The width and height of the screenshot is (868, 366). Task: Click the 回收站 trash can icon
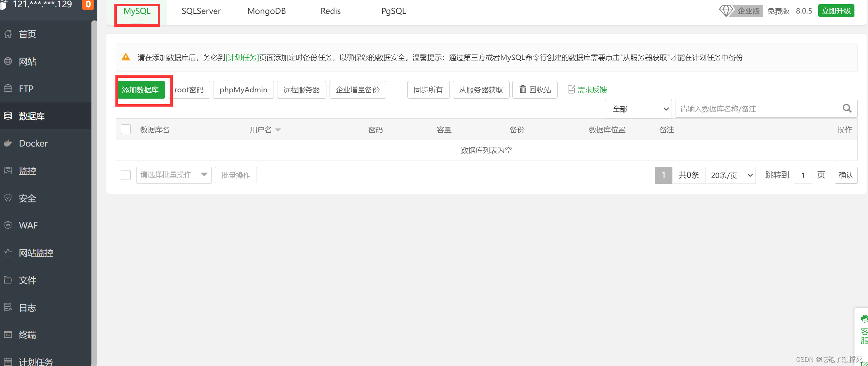[x=523, y=90]
